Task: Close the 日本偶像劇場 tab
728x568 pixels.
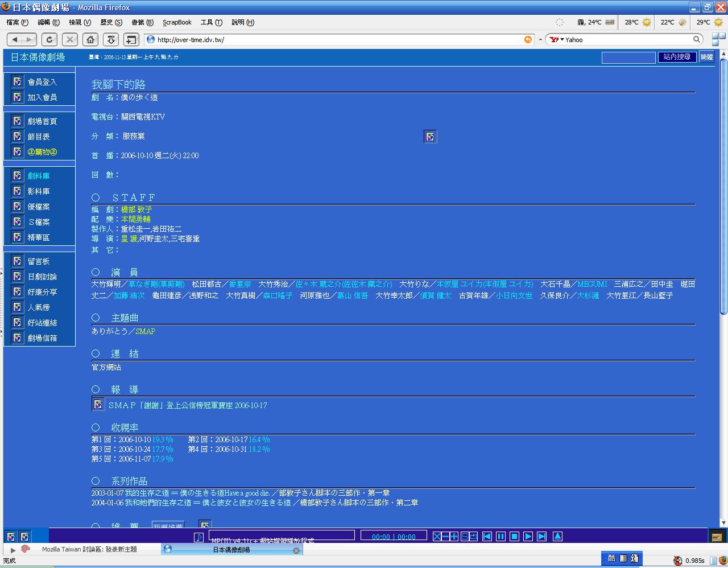Action: pos(296,550)
